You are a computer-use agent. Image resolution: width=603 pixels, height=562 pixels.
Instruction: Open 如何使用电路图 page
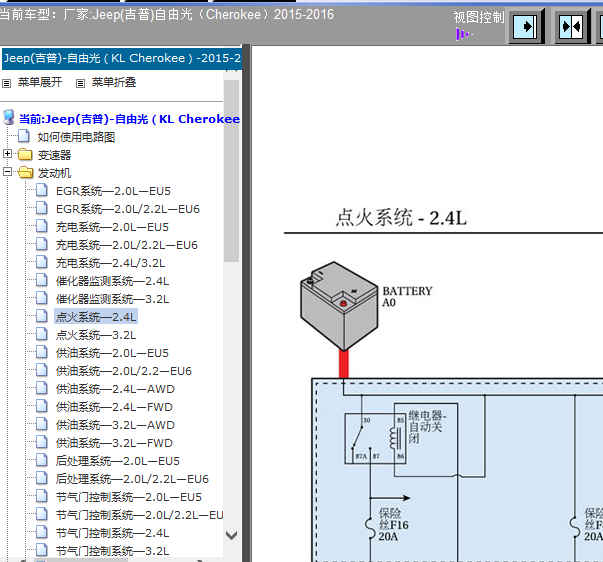pos(76,137)
